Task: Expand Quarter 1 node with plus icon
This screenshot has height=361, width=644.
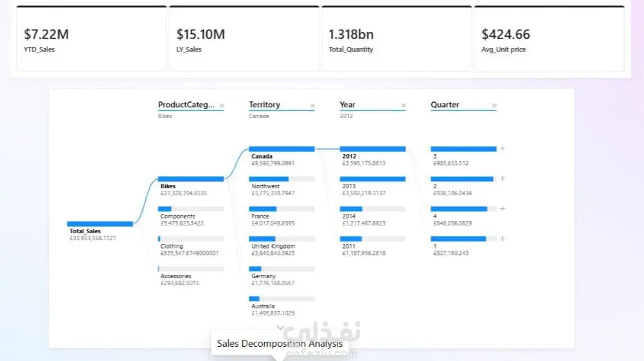Action: 503,238
